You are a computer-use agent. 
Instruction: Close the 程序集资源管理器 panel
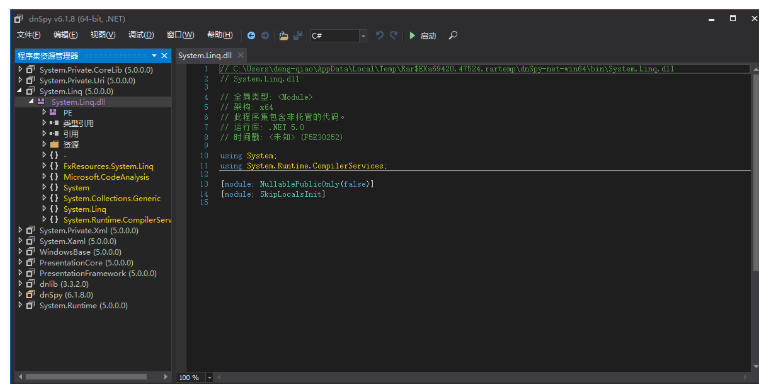click(165, 56)
